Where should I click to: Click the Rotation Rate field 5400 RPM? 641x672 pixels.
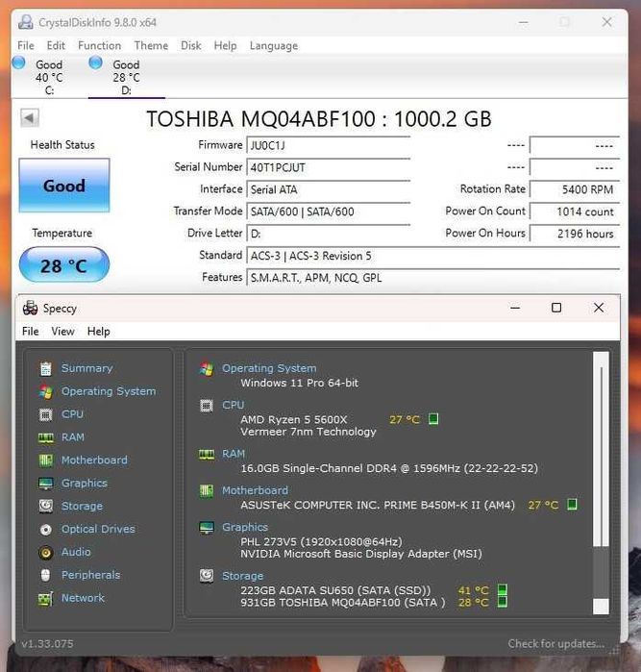[x=575, y=189]
